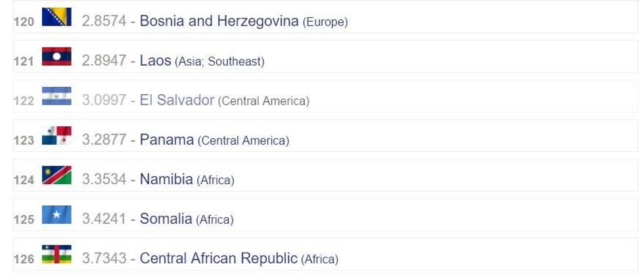Click rank number 126

(x=23, y=259)
